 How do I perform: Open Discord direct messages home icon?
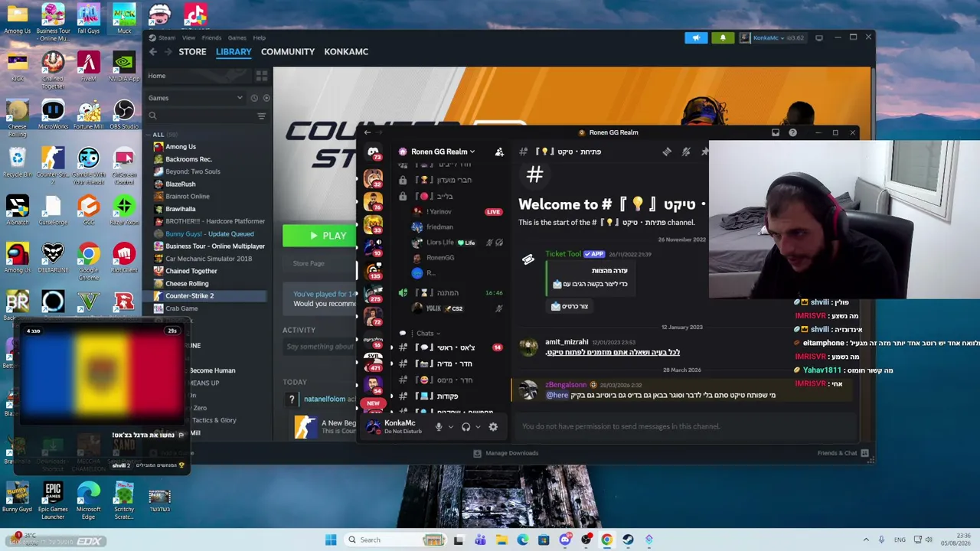pos(373,152)
